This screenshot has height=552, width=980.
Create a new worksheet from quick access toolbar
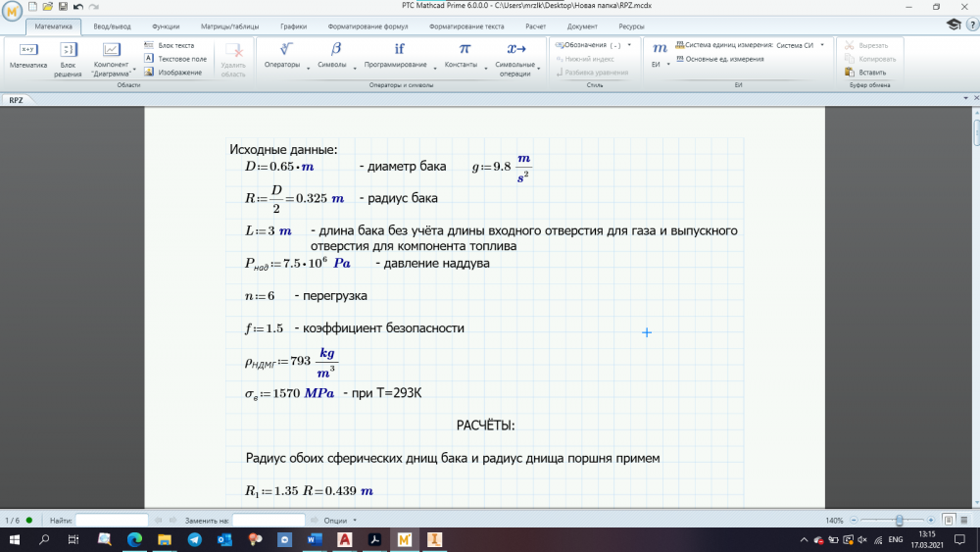pos(32,6)
